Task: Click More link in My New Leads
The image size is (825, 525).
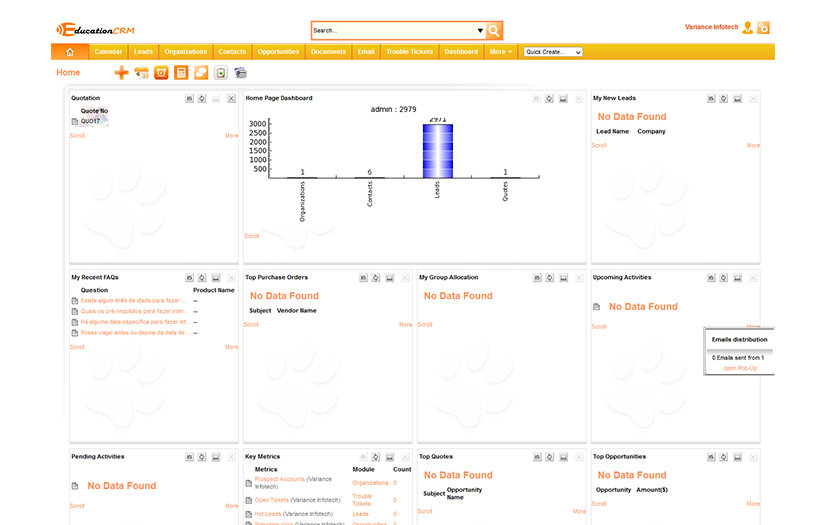Action: click(x=753, y=145)
